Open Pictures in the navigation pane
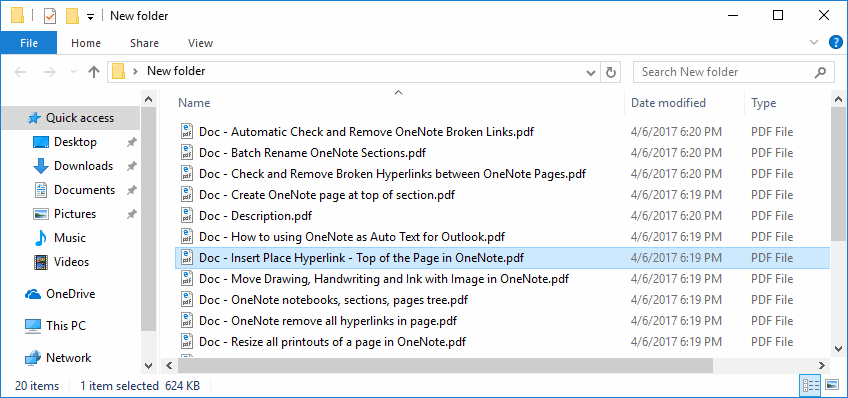Image resolution: width=848 pixels, height=398 pixels. pos(75,214)
